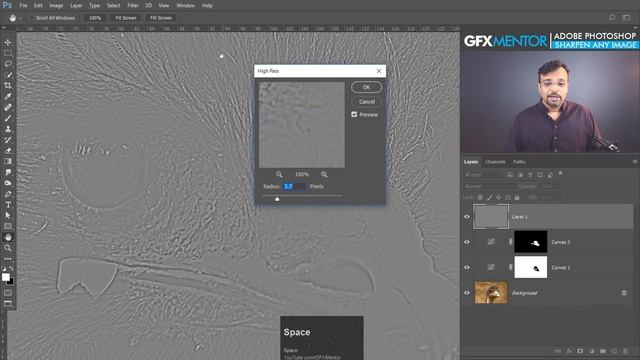Click the 100% zoom button
The image size is (640, 360).
click(95, 18)
